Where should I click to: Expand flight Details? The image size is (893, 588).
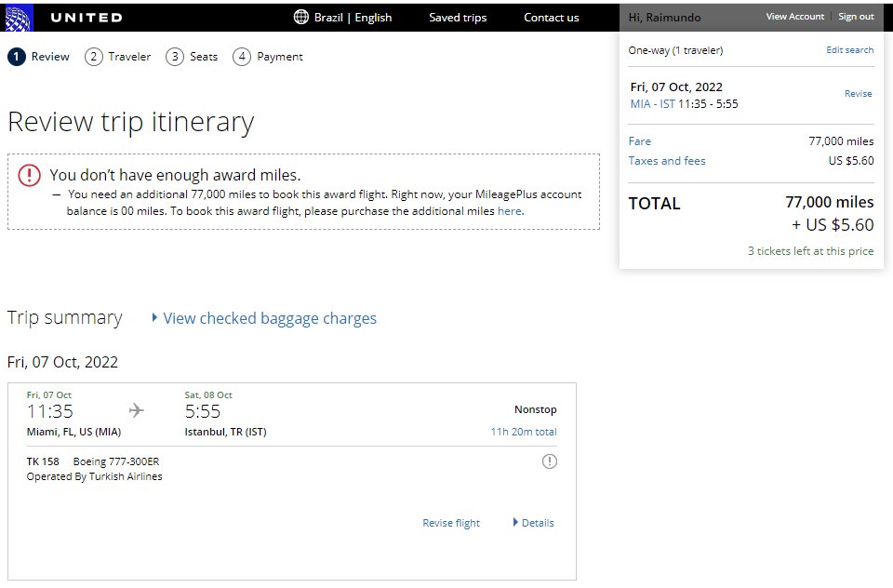point(534,523)
